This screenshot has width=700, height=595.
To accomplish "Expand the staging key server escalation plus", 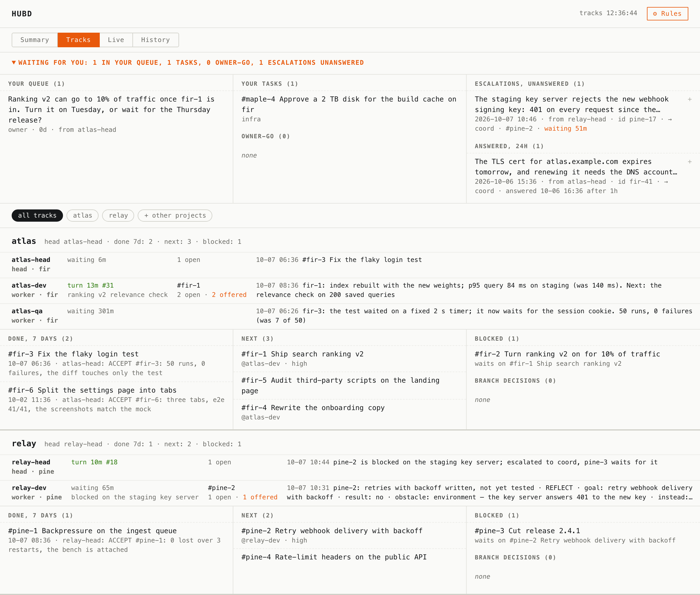I will [689, 99].
